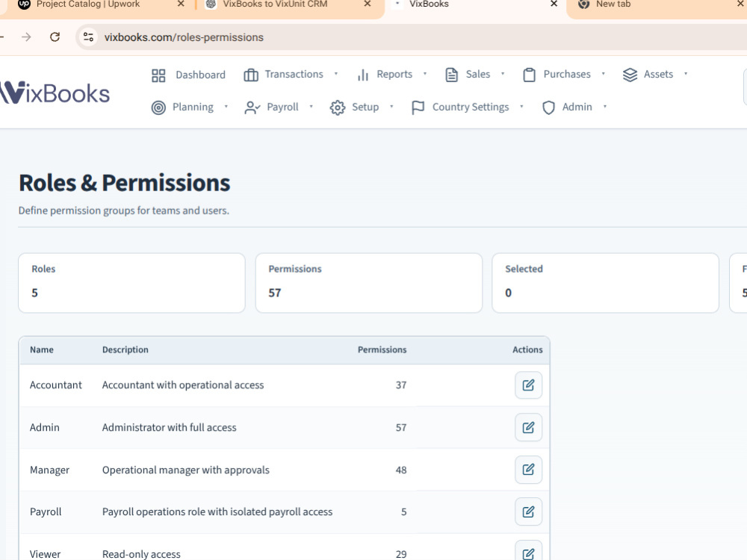747x560 pixels.
Task: Open the Reports menu label
Action: click(x=394, y=74)
